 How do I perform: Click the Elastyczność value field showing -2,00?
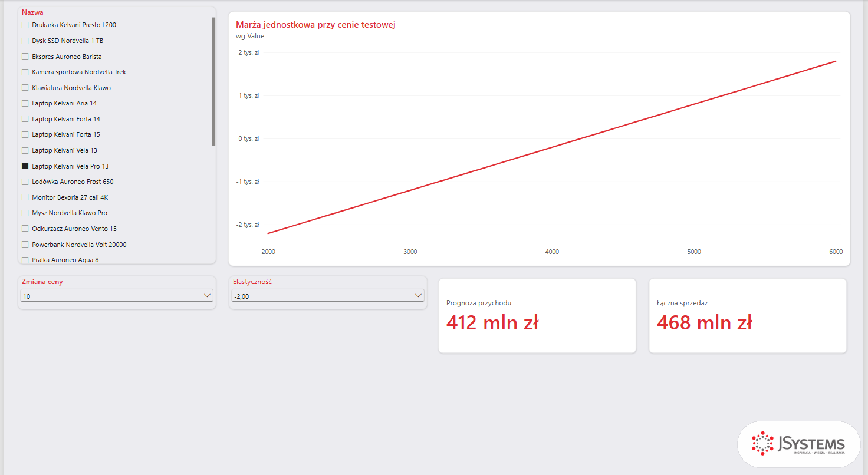(328, 296)
